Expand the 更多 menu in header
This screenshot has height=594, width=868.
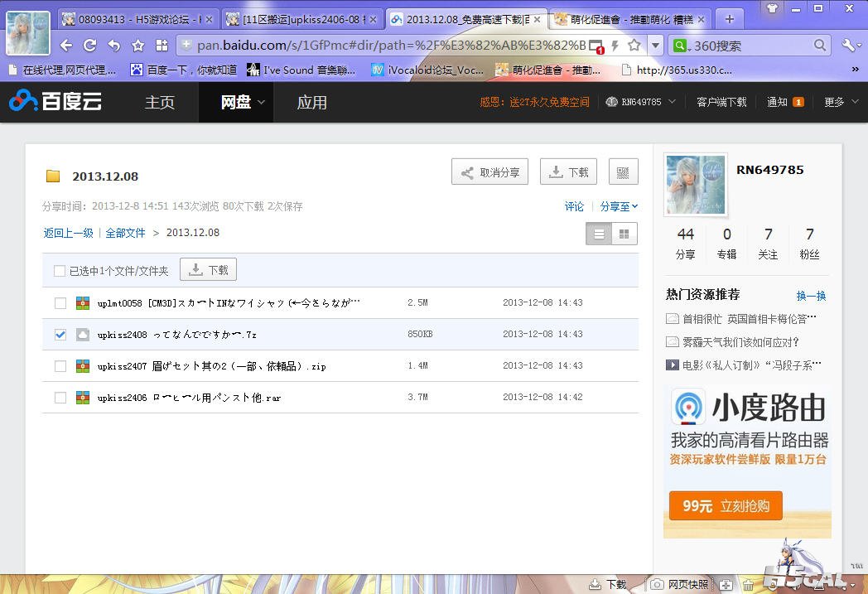(839, 102)
